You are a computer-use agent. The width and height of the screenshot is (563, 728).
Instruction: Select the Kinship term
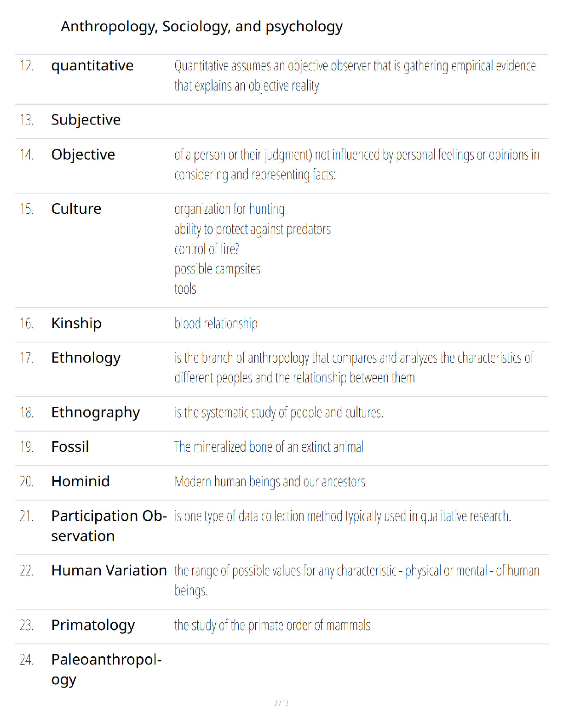pyautogui.click(x=76, y=324)
